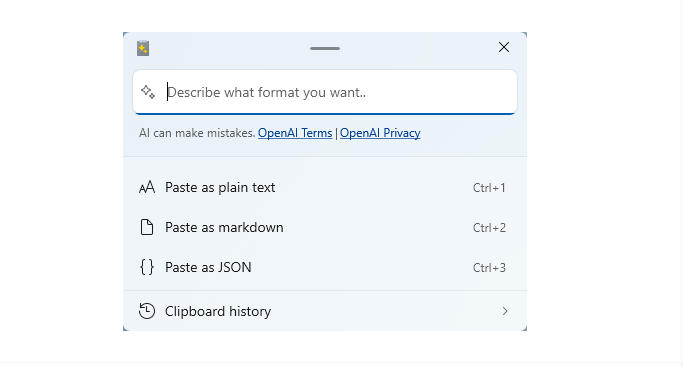The height and width of the screenshot is (367, 683).
Task: Choose Paste as markdown option
Action: pos(325,227)
